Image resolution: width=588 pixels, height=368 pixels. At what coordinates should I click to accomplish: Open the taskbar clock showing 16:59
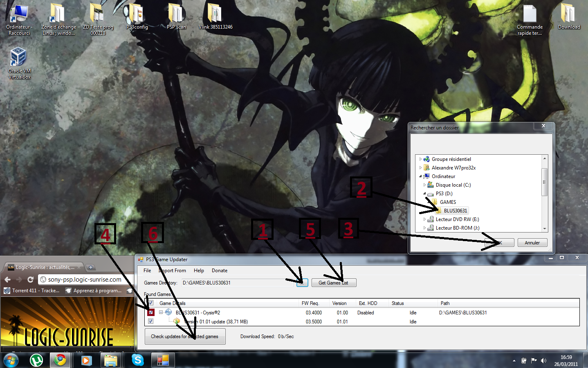coord(566,361)
